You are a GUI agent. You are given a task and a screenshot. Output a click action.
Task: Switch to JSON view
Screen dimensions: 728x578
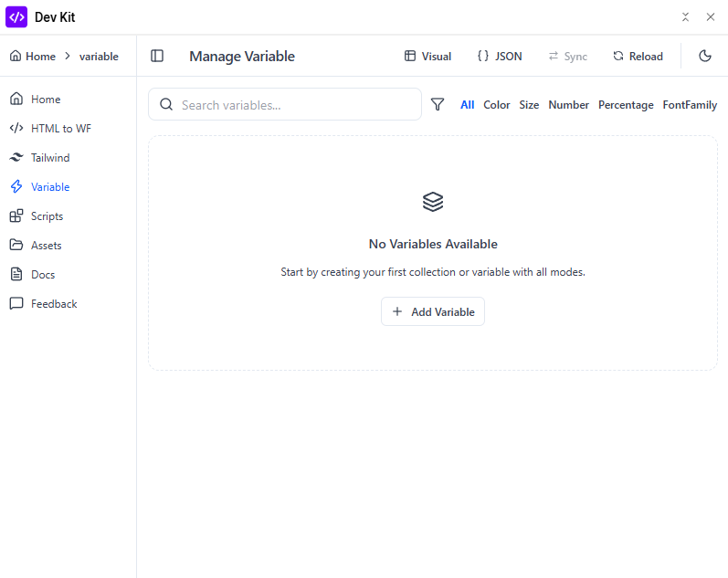pos(500,57)
